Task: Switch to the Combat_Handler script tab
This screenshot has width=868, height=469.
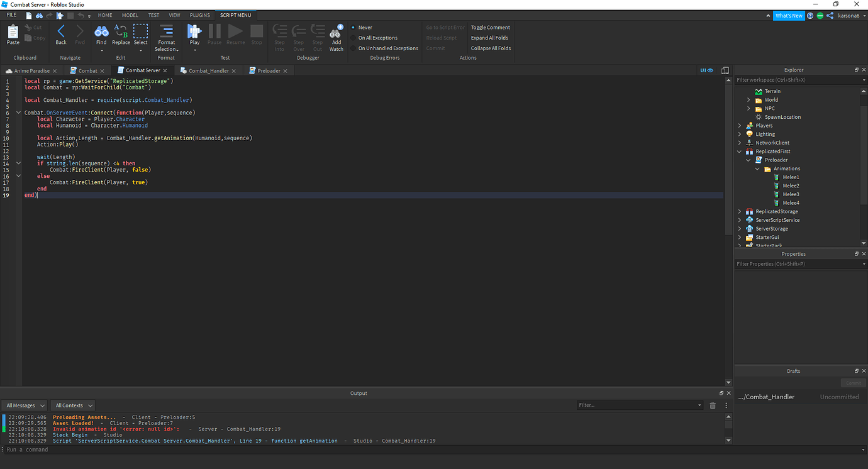Action: point(208,71)
